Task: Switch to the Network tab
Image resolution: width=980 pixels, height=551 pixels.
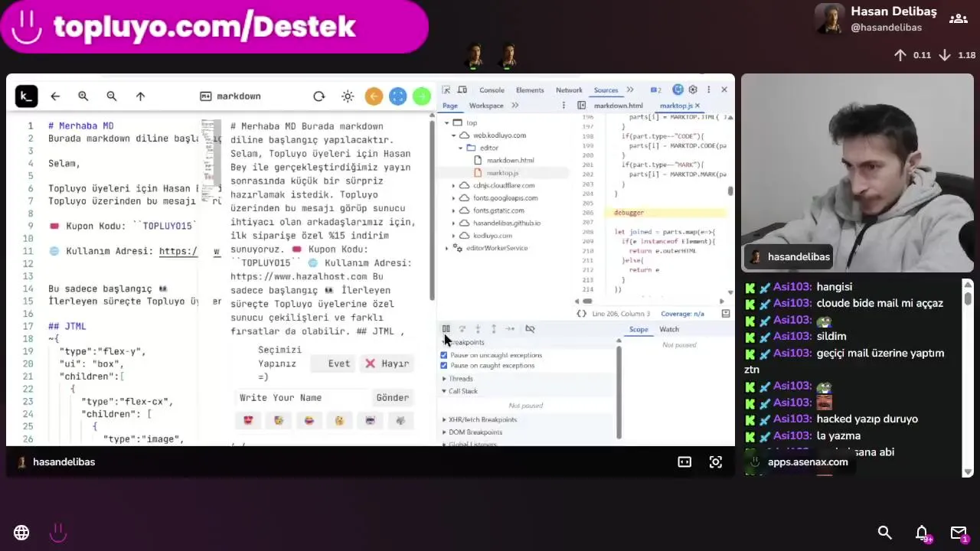Action: (x=569, y=90)
